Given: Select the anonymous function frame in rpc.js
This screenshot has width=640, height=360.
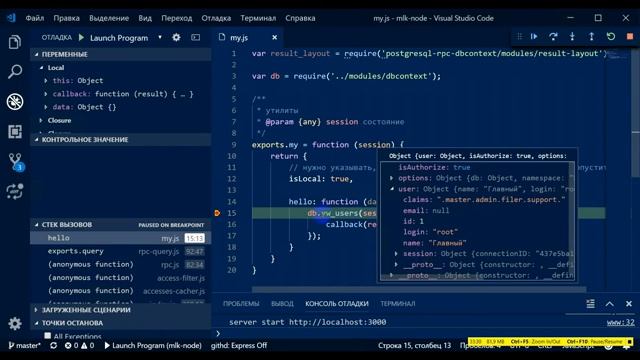Looking at the screenshot, I should [120, 264].
